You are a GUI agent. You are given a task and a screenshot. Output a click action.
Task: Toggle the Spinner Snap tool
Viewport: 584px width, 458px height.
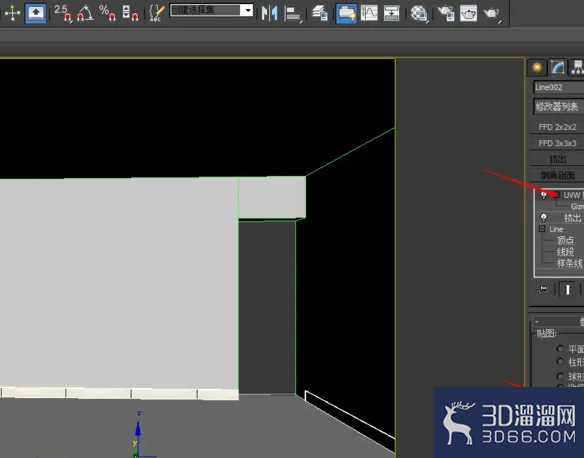(x=130, y=13)
